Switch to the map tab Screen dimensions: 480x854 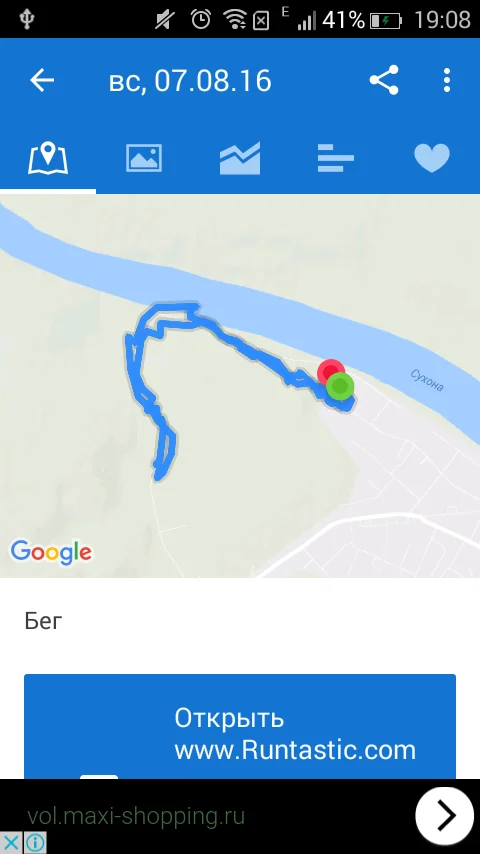coord(48,158)
